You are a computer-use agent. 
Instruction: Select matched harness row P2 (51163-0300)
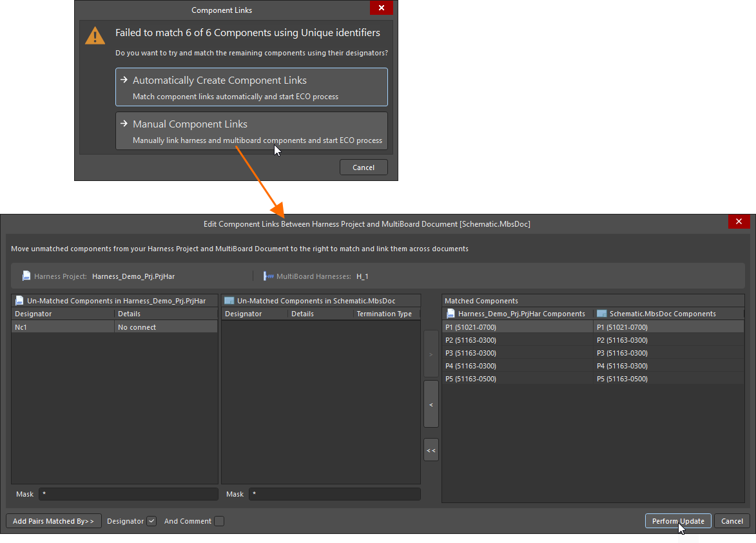point(518,340)
